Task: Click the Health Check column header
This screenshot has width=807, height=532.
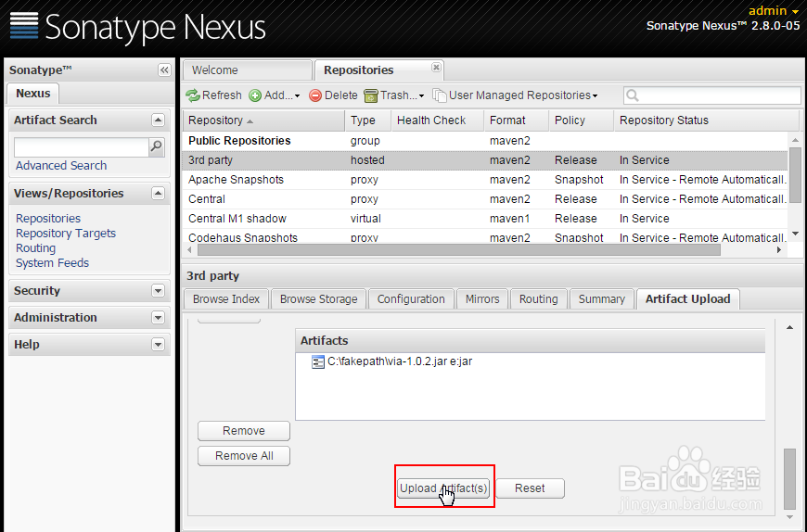Action: coord(437,120)
